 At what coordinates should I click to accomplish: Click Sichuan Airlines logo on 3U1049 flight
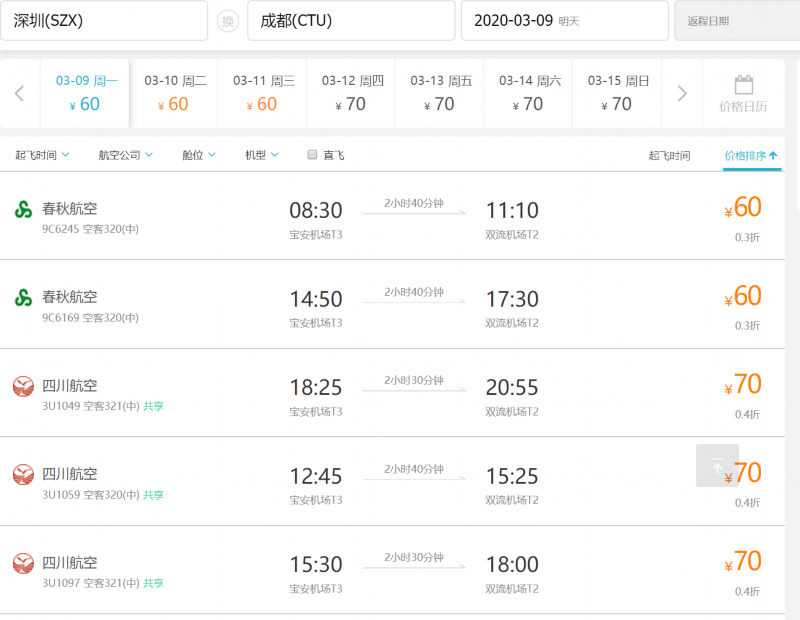[x=23, y=386]
